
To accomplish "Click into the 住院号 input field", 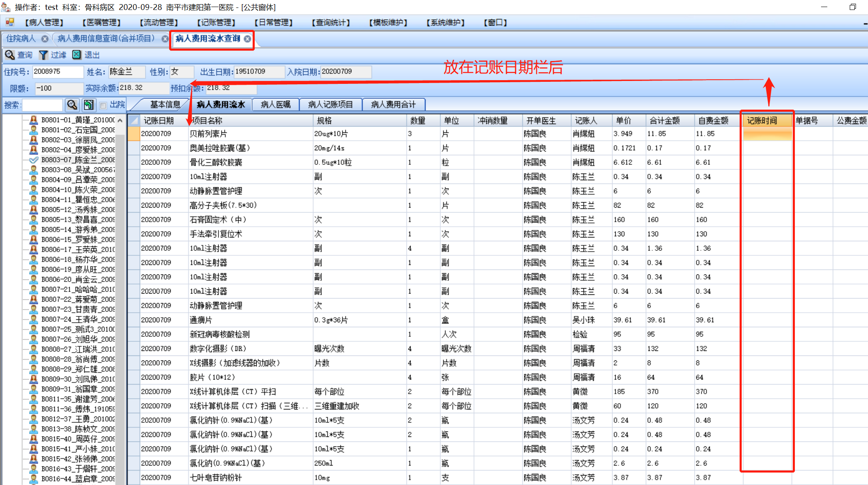I will click(57, 72).
